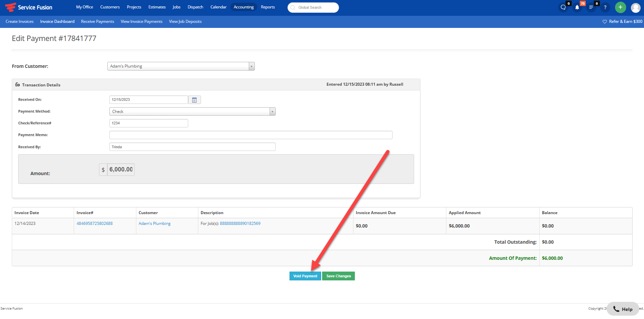Screen dimensions: 644x319
Task: Open invoice 4846958725802688 link
Action: [95, 224]
